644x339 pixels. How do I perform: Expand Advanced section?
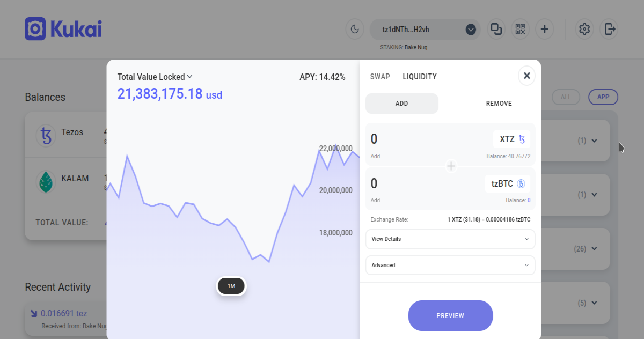coord(450,266)
